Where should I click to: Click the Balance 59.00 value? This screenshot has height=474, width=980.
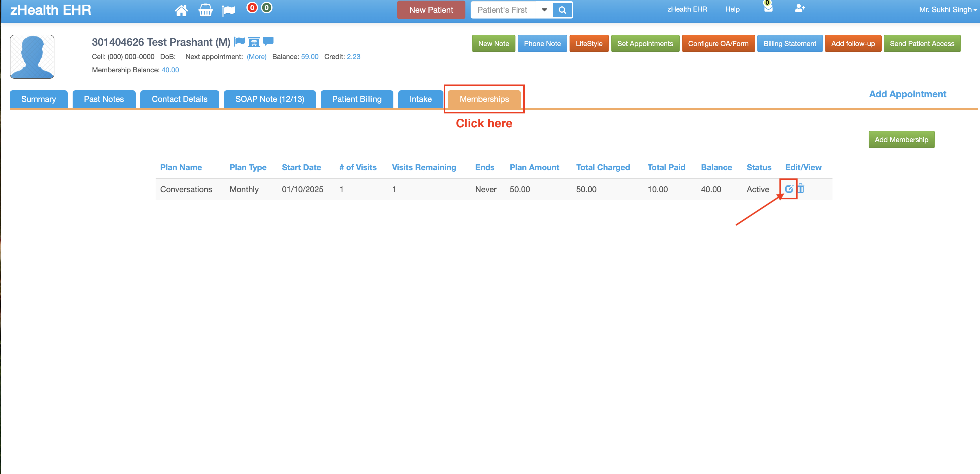[310, 57]
